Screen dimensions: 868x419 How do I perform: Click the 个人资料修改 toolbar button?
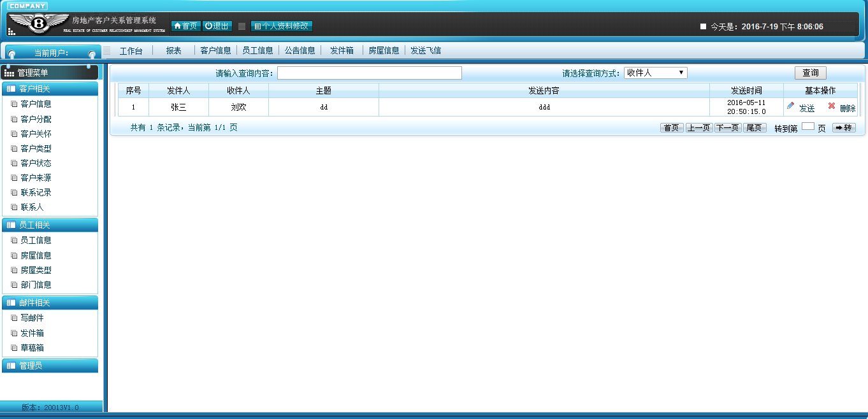282,26
